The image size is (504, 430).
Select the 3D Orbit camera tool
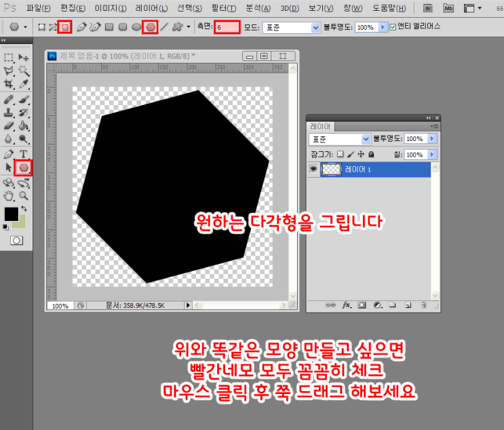point(24,183)
